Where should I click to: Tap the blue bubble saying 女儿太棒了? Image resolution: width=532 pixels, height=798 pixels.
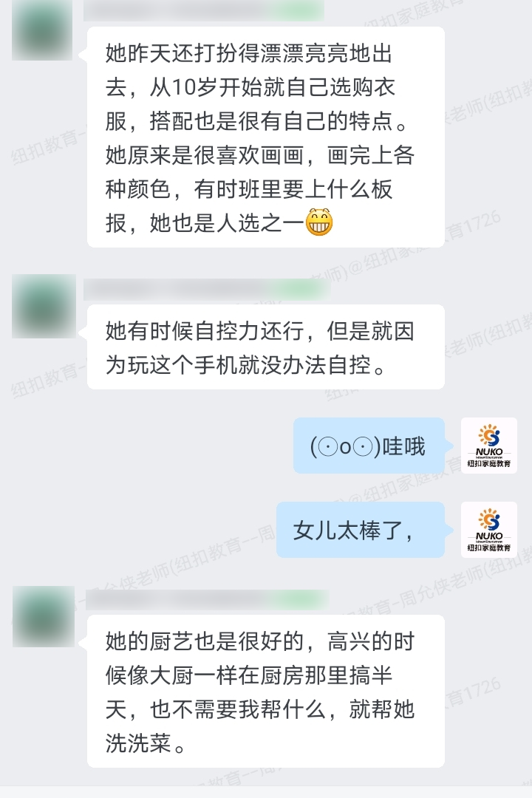coord(361,530)
